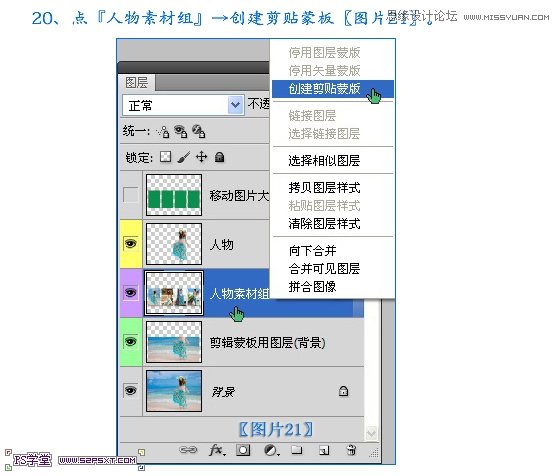Switch to the 图层 tab
The width and height of the screenshot is (560, 476).
coord(136,82)
